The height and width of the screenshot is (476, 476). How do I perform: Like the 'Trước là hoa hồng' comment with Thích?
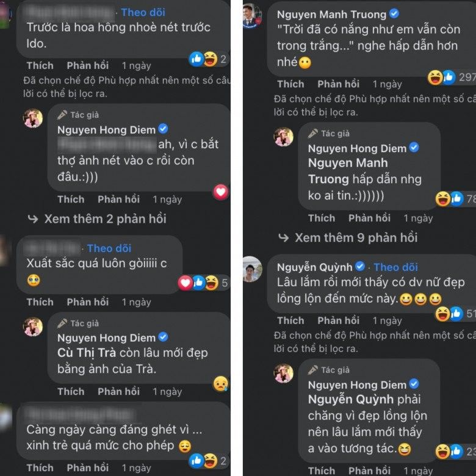click(x=40, y=65)
